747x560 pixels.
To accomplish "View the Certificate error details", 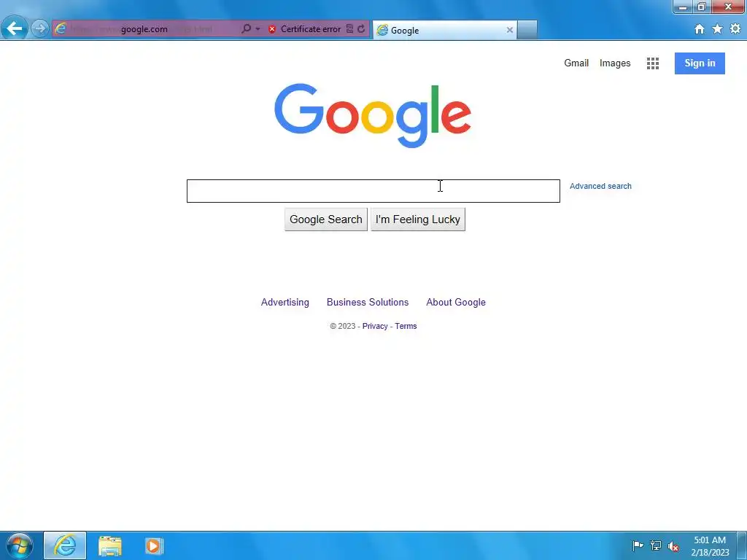I will [311, 29].
